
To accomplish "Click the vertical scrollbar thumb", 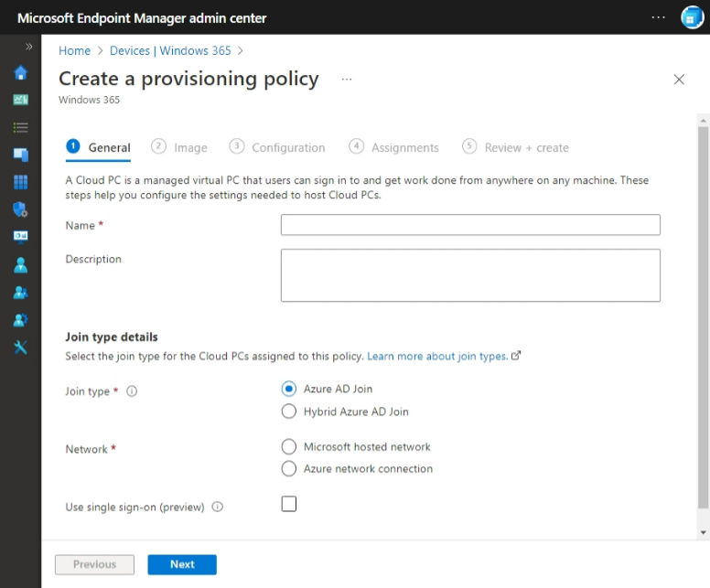I will point(704,317).
